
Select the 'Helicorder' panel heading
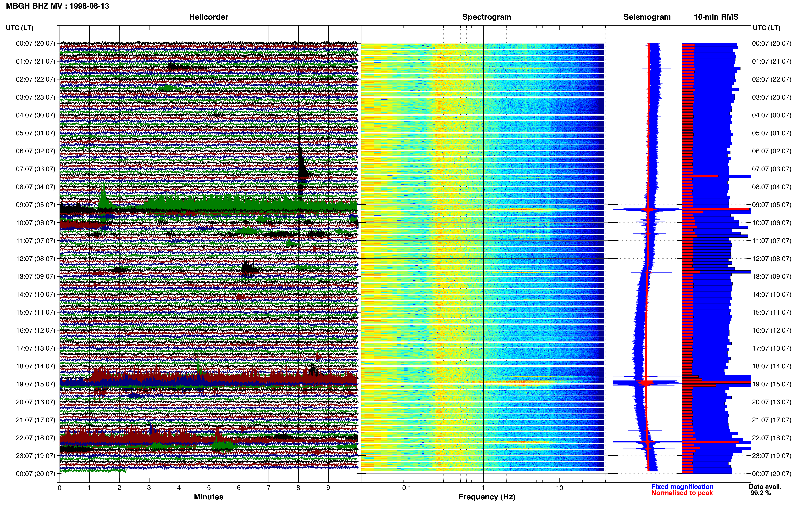click(209, 17)
